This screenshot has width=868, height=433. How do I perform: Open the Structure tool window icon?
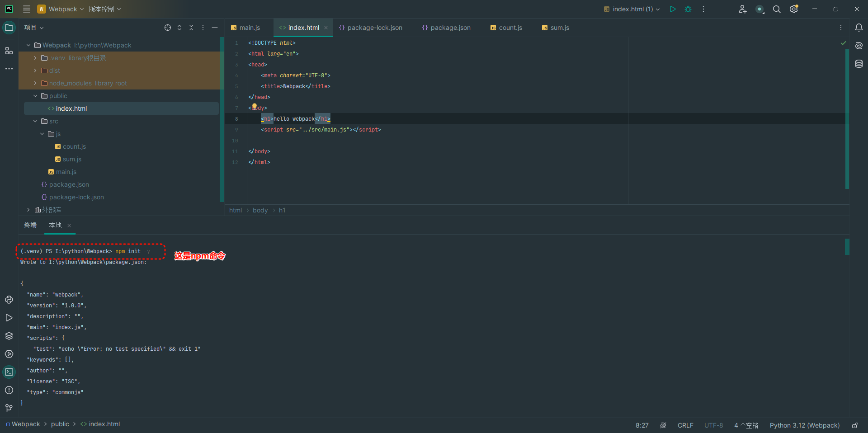point(9,51)
